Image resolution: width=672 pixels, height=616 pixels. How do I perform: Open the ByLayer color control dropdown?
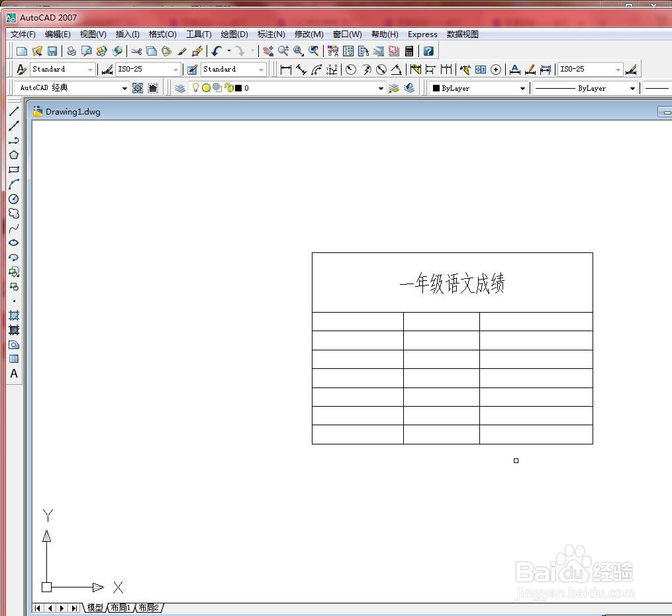pyautogui.click(x=522, y=88)
